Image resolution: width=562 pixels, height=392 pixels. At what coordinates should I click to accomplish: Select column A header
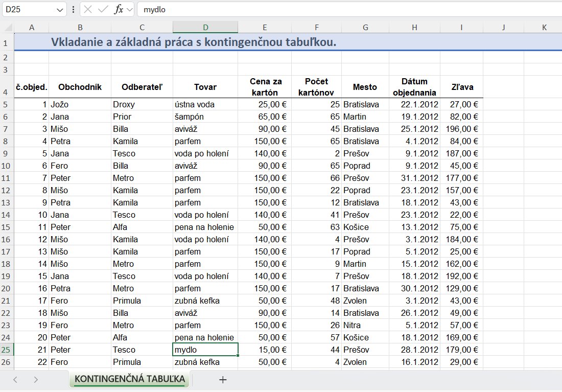pyautogui.click(x=32, y=27)
